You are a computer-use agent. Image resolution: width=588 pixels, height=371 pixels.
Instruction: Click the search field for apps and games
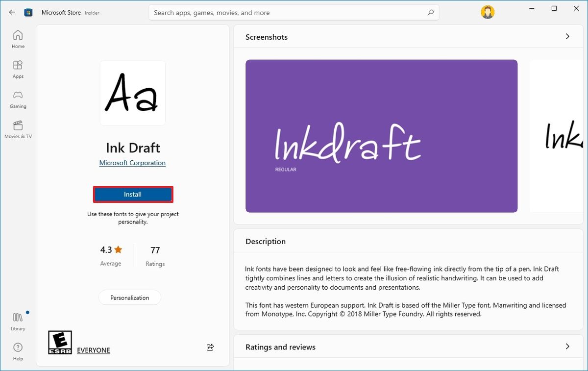pos(294,12)
